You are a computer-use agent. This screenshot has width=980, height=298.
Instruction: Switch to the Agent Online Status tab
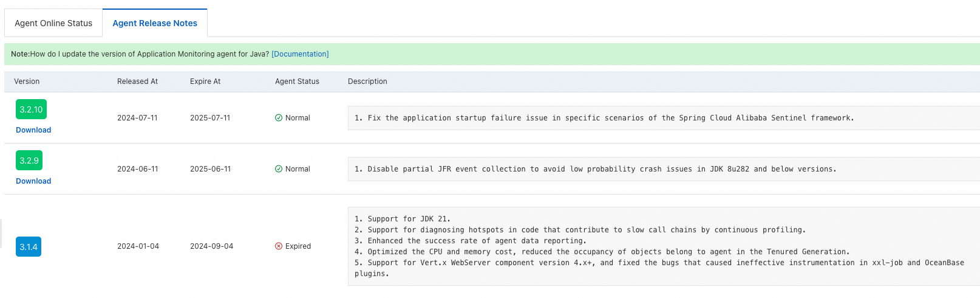click(x=53, y=23)
